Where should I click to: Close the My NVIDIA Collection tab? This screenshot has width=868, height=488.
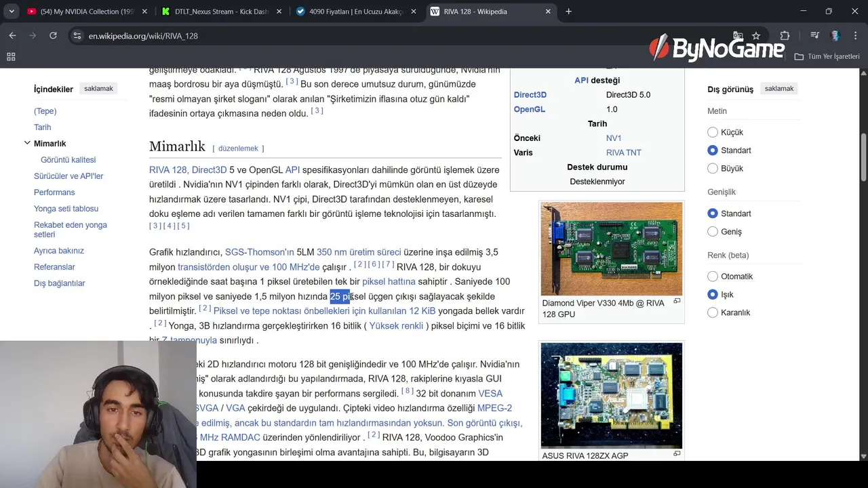pyautogui.click(x=144, y=12)
